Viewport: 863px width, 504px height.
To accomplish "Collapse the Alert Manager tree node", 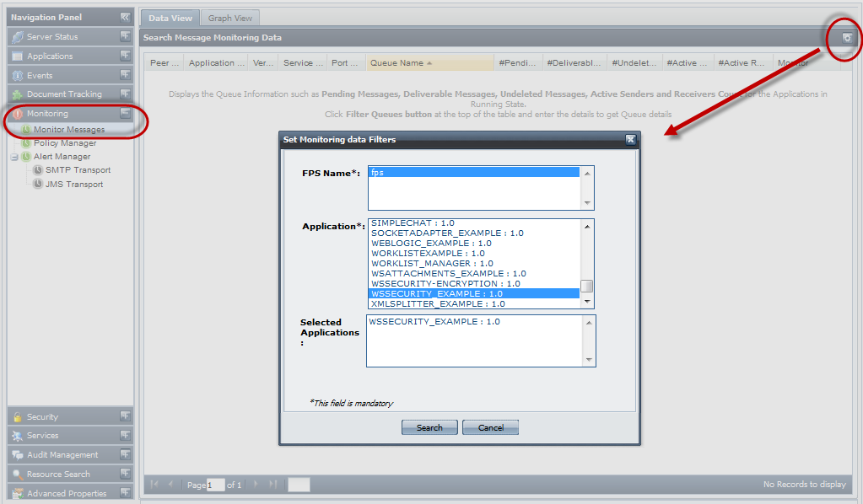I will click(14, 157).
